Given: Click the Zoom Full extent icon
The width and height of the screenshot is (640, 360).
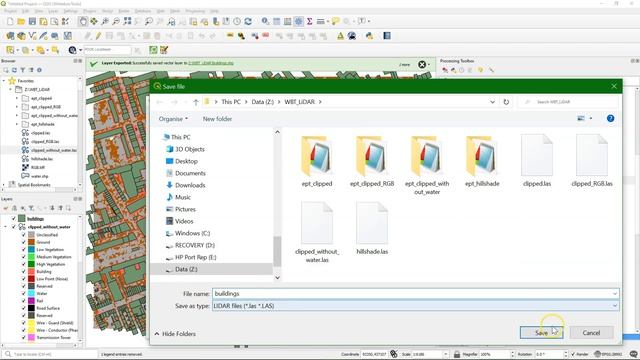Looking at the screenshot, I should 127,21.
